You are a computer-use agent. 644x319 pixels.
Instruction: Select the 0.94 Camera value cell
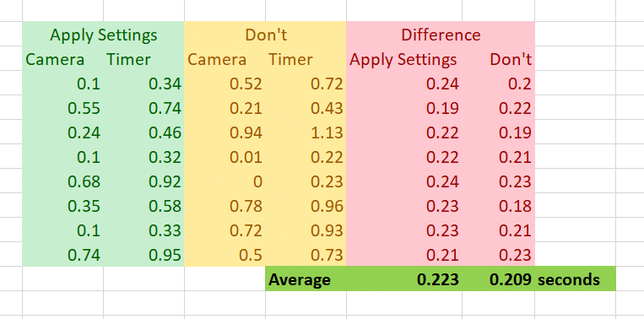tap(225, 132)
